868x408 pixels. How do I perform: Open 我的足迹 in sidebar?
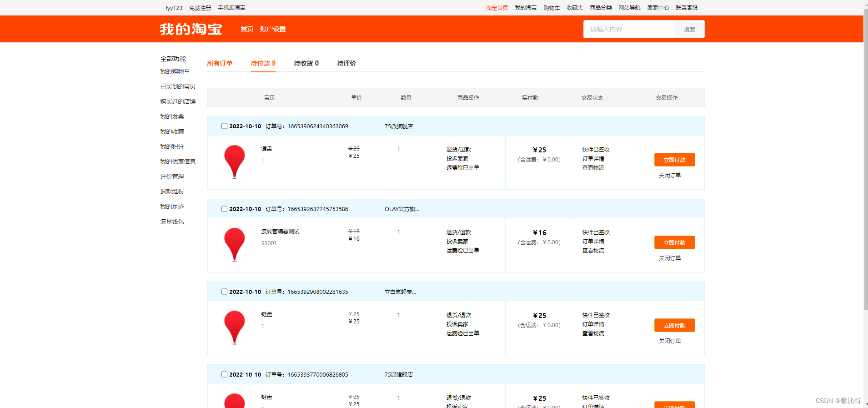[172, 207]
